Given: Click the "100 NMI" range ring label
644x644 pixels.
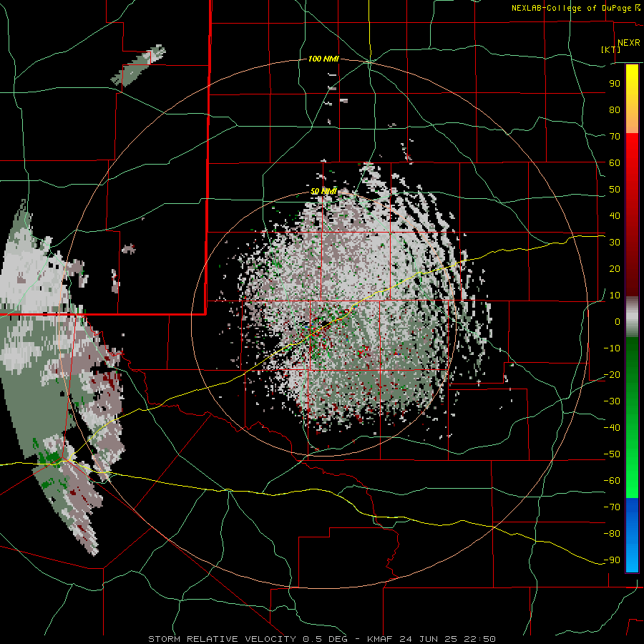Looking at the screenshot, I should 323,59.
